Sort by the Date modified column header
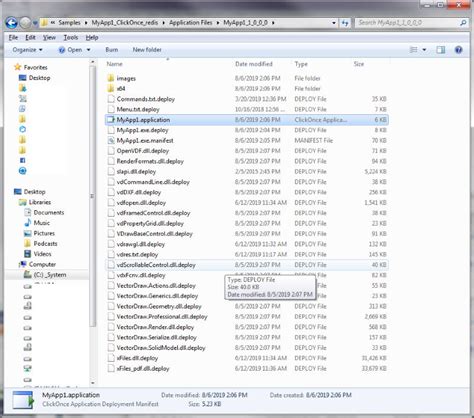 [x=254, y=64]
